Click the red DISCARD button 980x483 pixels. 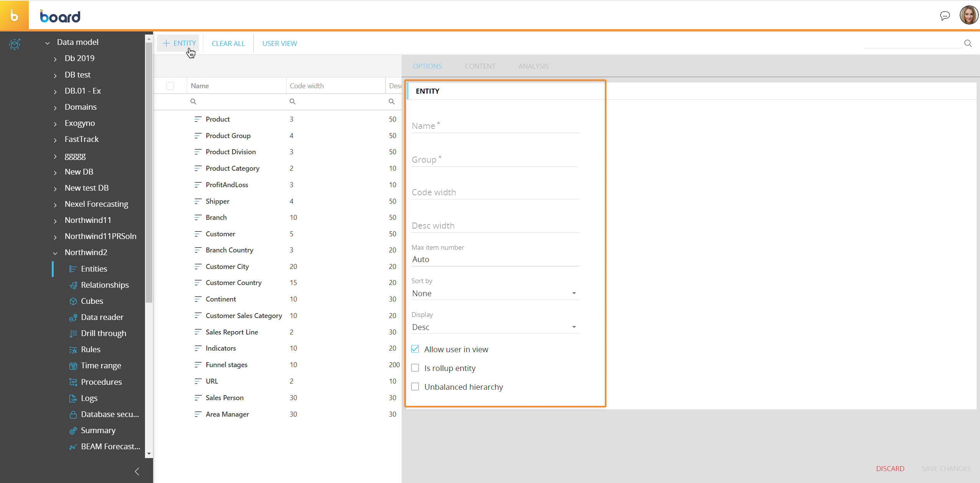coord(890,468)
